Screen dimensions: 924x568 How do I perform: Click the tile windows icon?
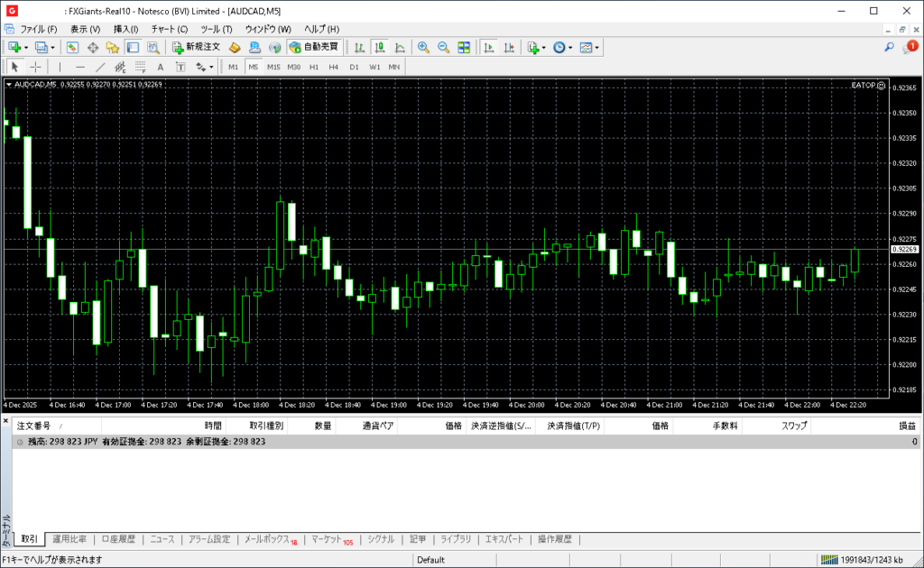tap(464, 47)
